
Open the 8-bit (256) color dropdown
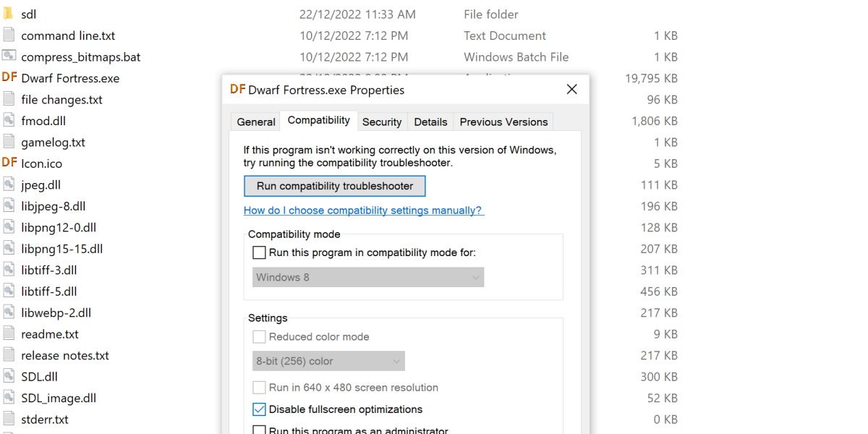pos(328,361)
